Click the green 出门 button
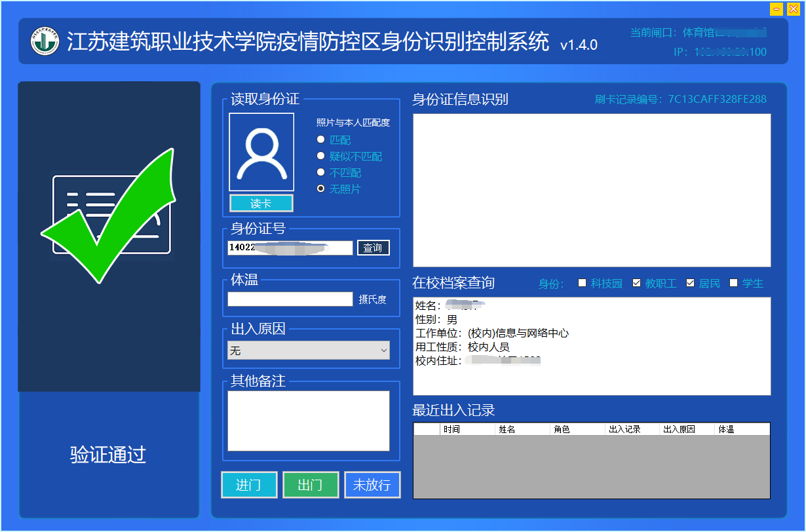Screen dimensions: 806x532 click(311, 485)
